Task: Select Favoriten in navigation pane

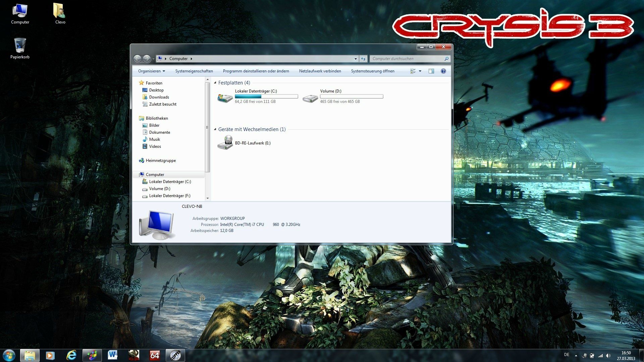Action: (x=154, y=83)
